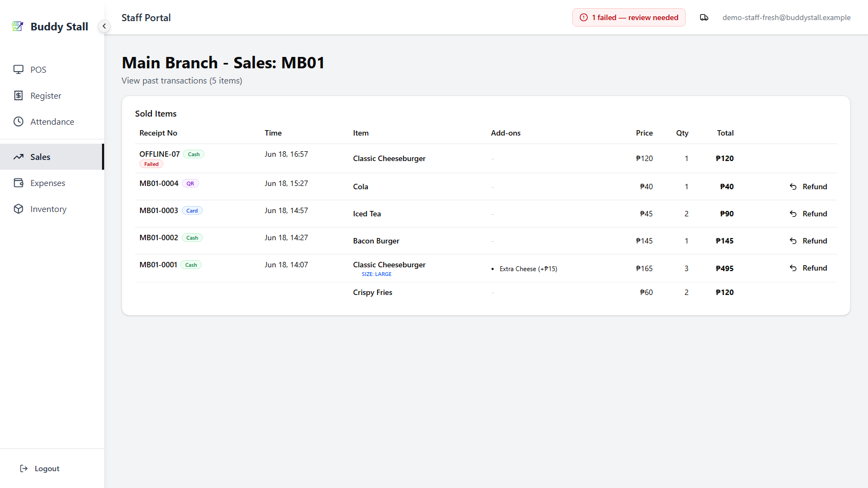Click the Logout exit icon
Viewport: 868px width, 488px height.
[x=24, y=468]
